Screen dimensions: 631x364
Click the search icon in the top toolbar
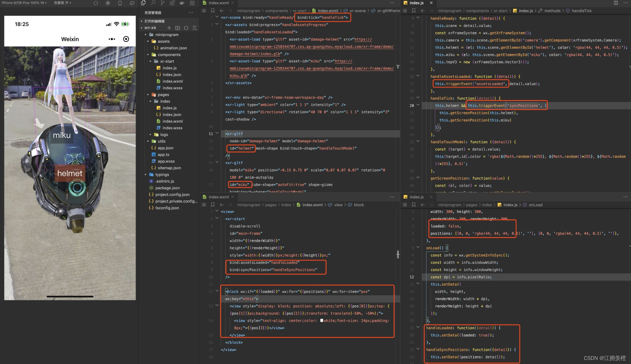(x=154, y=3)
